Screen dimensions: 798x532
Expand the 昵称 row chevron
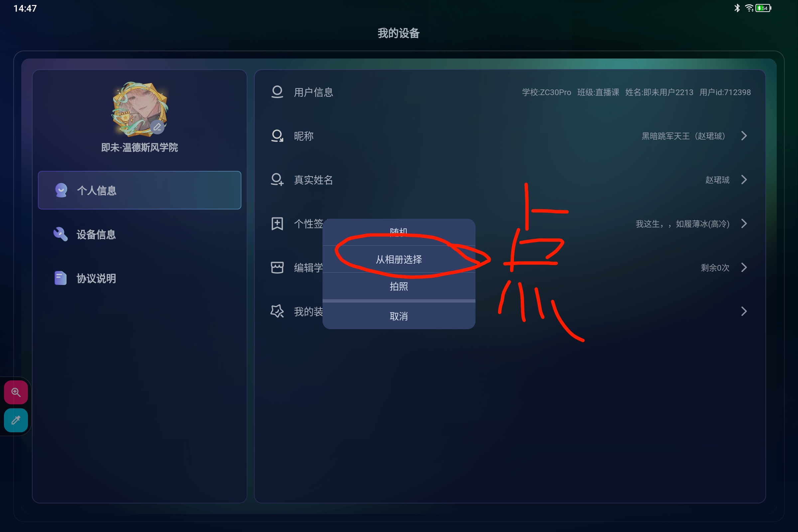click(x=744, y=136)
